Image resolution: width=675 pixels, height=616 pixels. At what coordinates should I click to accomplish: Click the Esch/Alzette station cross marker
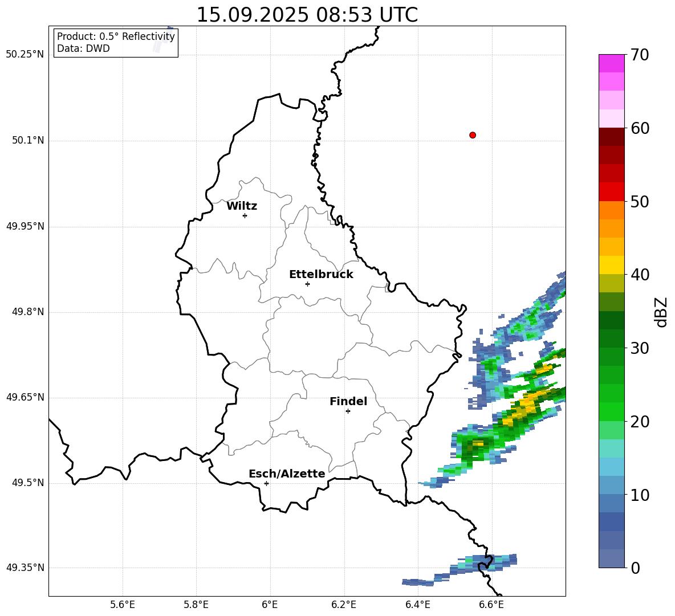point(266,483)
